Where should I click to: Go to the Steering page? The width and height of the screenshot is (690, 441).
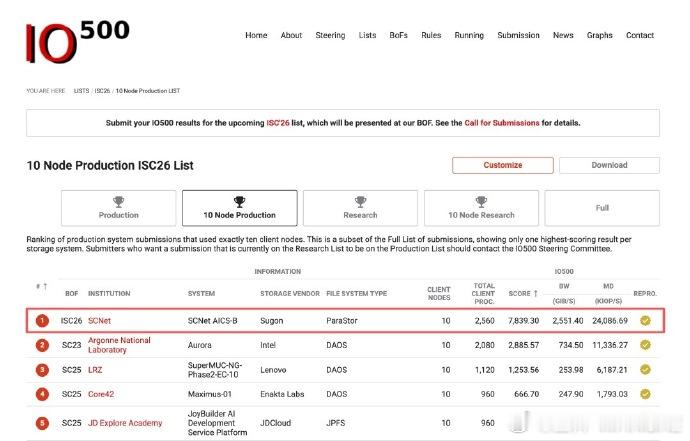[x=330, y=35]
